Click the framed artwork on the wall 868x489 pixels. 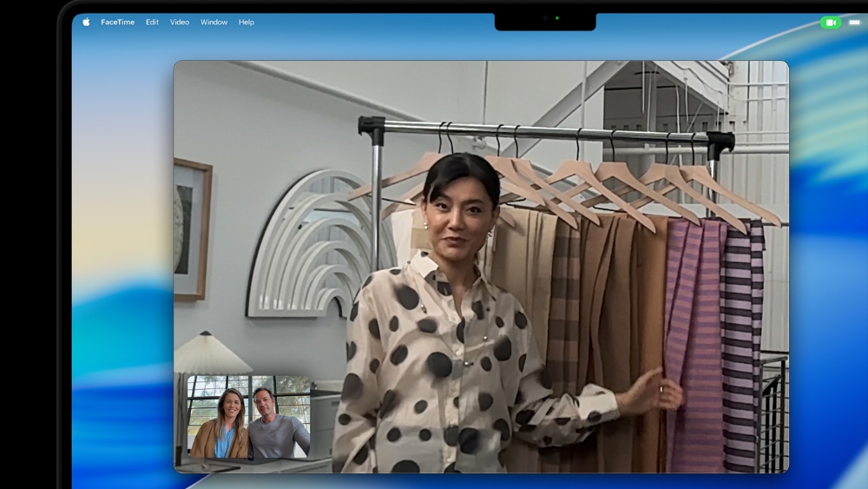[191, 229]
